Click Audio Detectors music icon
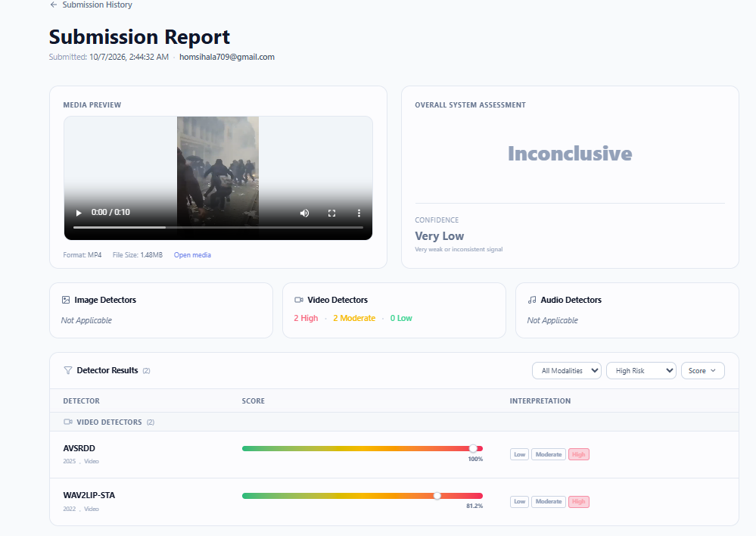 (532, 300)
